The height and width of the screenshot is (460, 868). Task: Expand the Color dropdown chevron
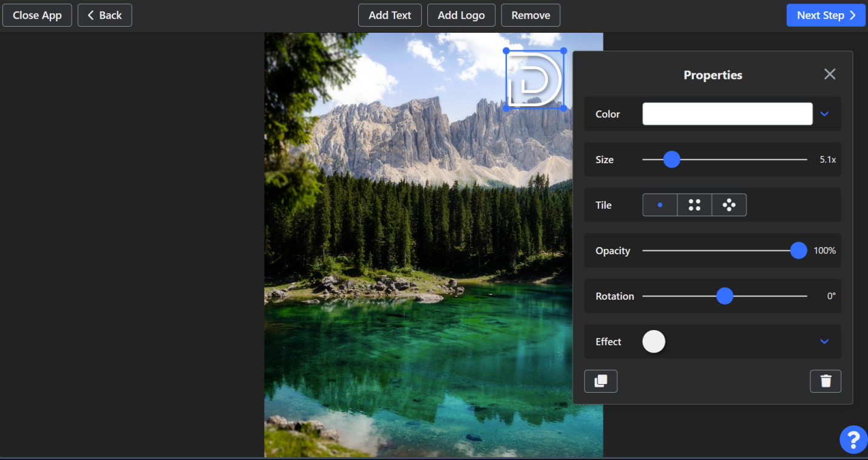tap(824, 113)
